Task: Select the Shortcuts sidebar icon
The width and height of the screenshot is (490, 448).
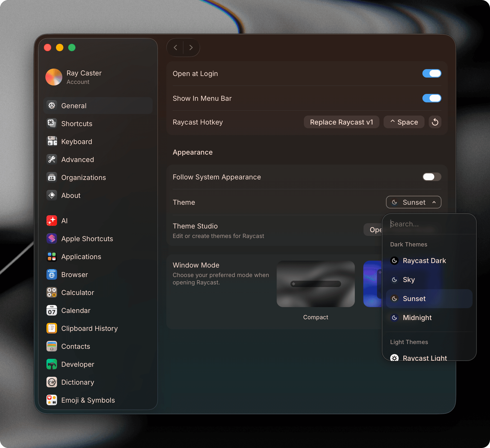Action: tap(52, 123)
